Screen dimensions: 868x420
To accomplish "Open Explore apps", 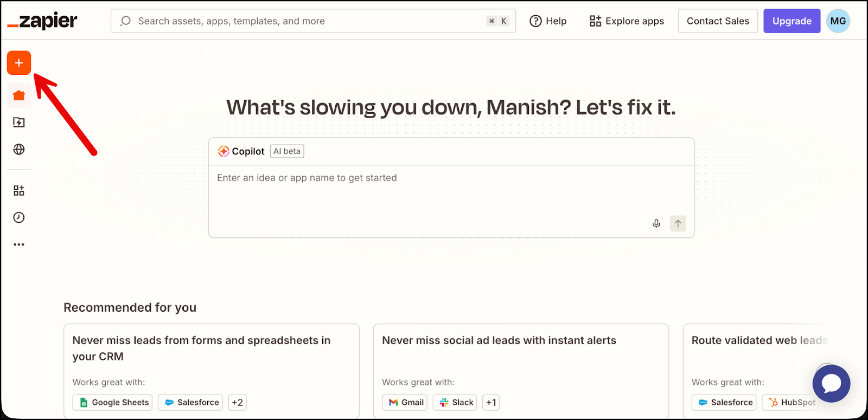I will (x=627, y=21).
